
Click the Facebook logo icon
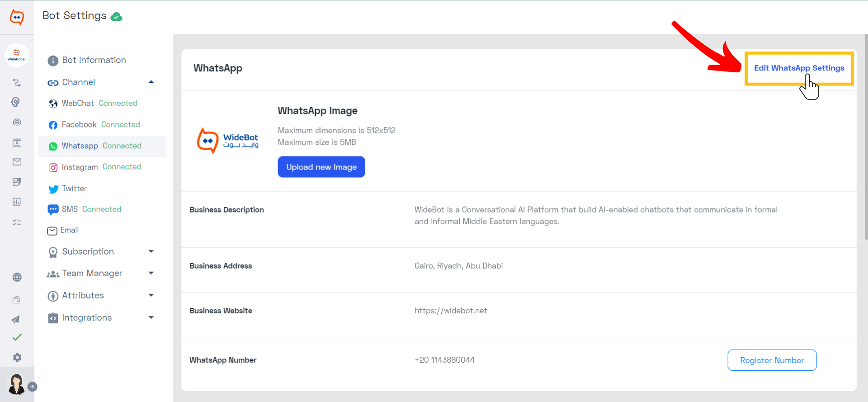click(53, 125)
